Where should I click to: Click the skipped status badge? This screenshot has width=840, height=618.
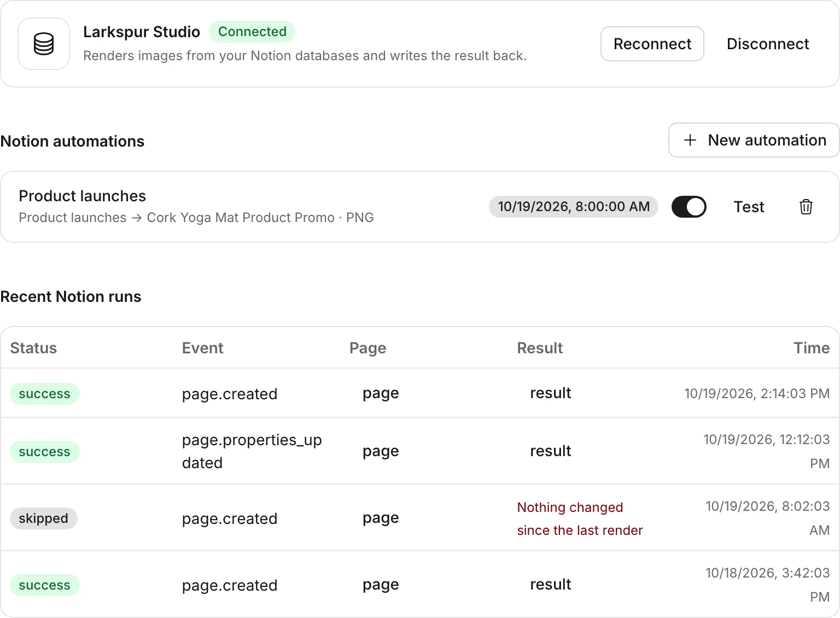point(44,518)
